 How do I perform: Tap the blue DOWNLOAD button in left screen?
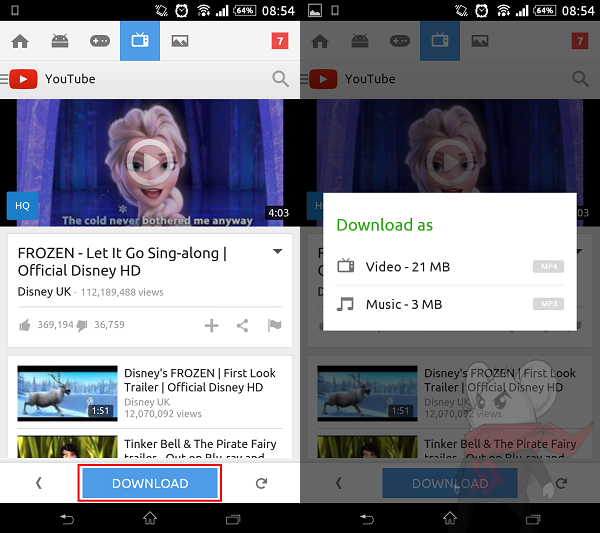150,483
